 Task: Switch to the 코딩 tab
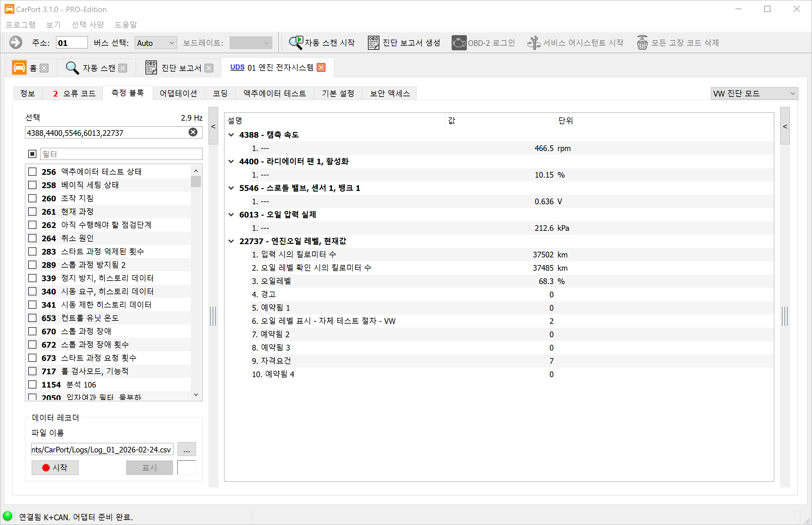point(220,93)
